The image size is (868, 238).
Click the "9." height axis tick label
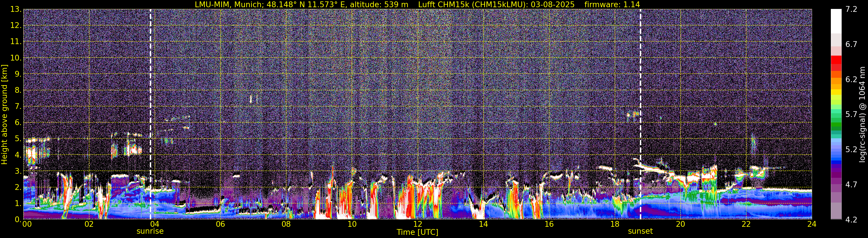[18, 74]
